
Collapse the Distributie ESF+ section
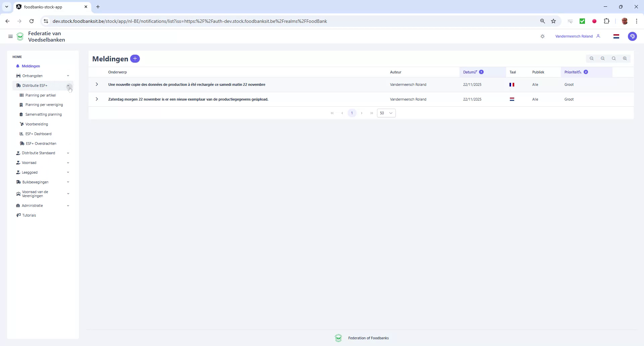(x=69, y=85)
